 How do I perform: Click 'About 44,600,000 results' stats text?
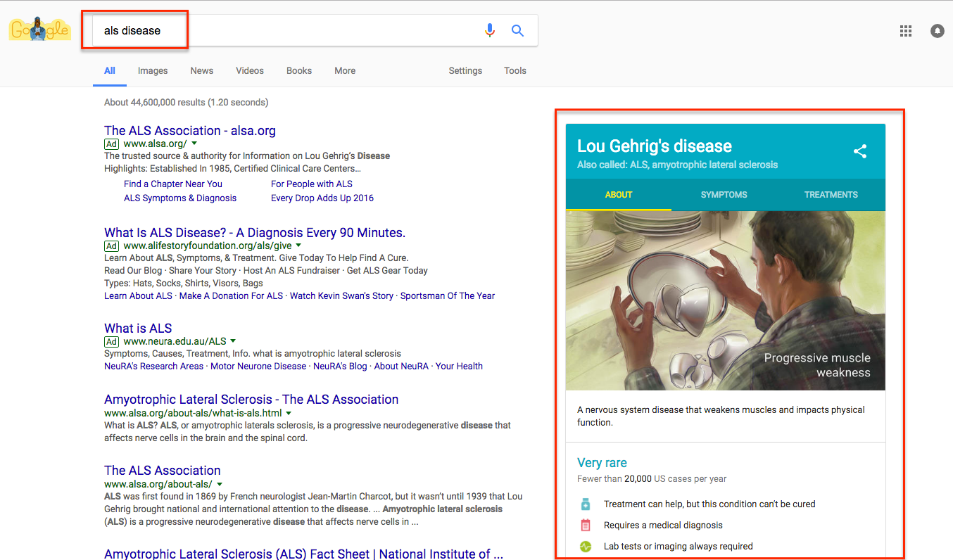coord(186,102)
